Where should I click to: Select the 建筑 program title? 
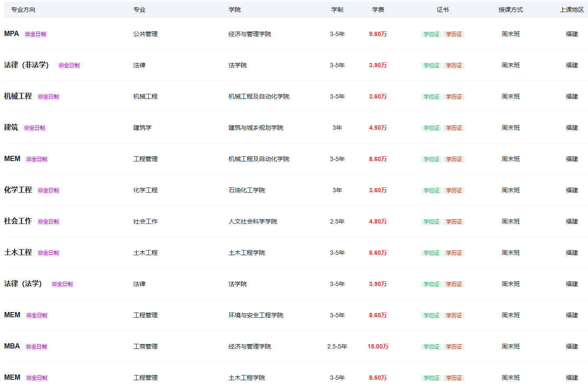pos(11,128)
